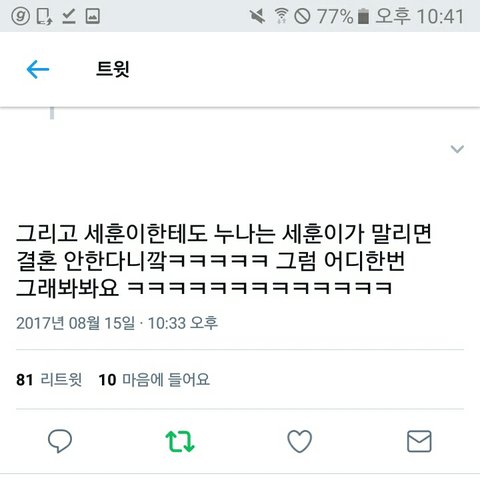Share tweet via envelope message icon
This screenshot has width=480, height=480.
[x=419, y=441]
